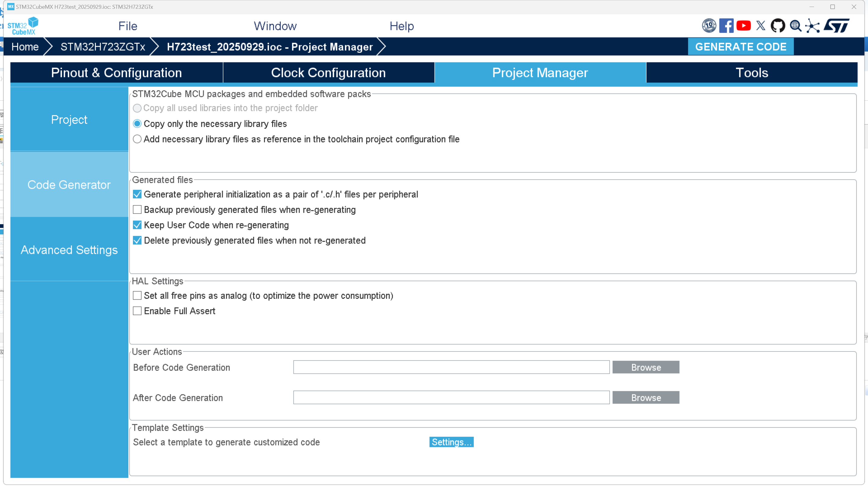Click the ST community network icon
The image size is (868, 488).
[813, 26]
